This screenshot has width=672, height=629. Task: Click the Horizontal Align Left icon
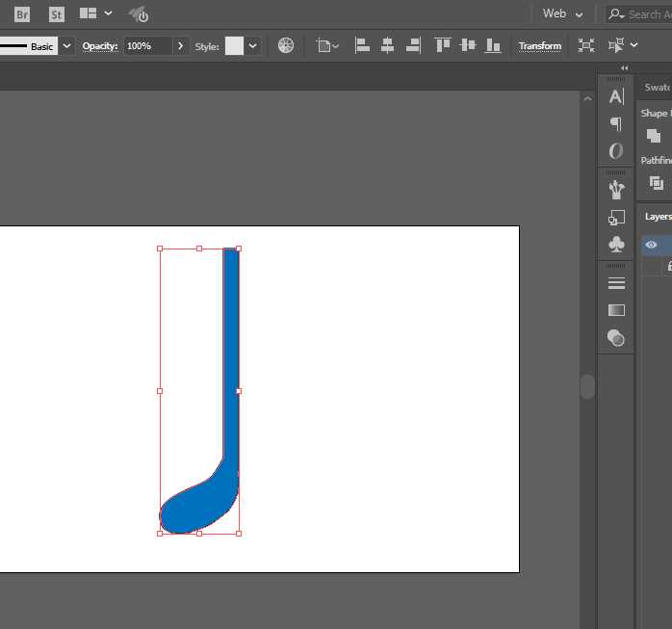(362, 45)
